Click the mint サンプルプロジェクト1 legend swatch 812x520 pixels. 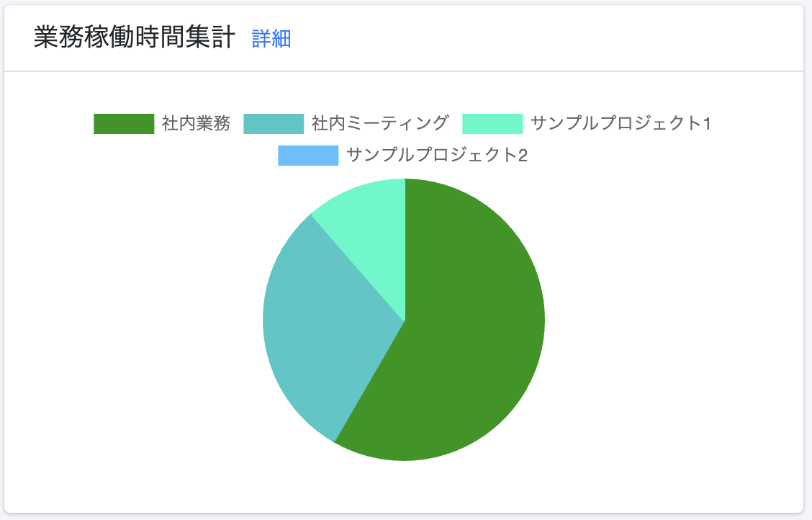pos(492,124)
